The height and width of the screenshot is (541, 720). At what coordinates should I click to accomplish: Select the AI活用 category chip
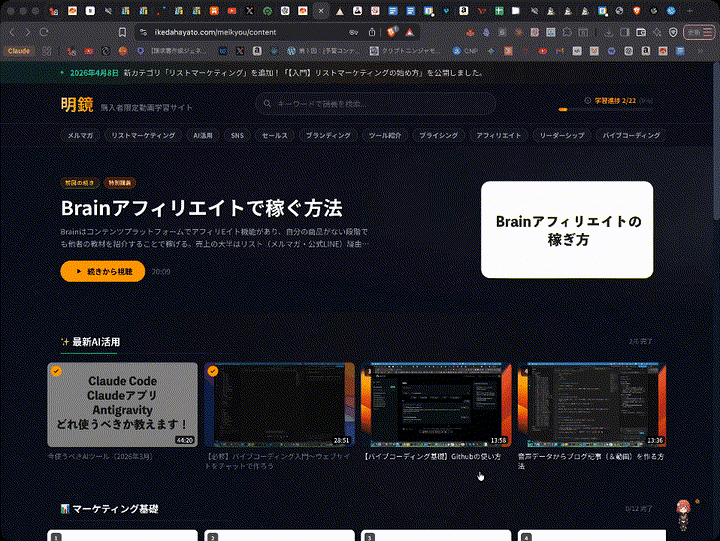pos(203,135)
